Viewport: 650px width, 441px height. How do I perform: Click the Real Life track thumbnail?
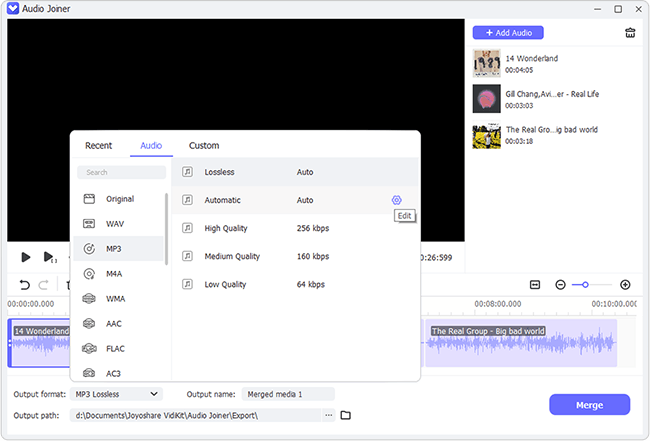[x=487, y=99]
